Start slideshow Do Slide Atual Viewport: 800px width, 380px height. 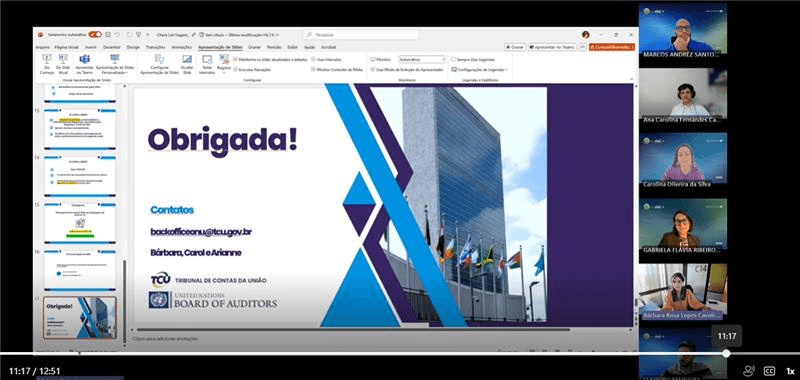(63, 65)
